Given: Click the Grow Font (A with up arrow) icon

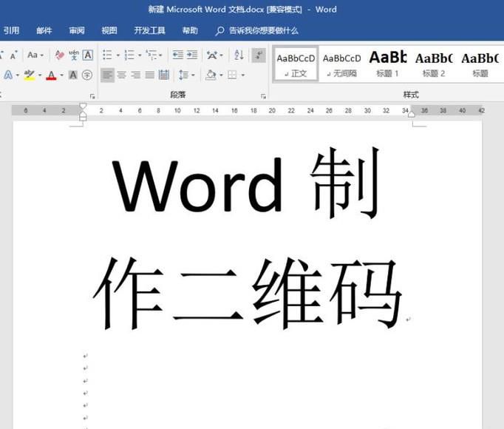Looking at the screenshot, I should pyautogui.click(x=13, y=55).
